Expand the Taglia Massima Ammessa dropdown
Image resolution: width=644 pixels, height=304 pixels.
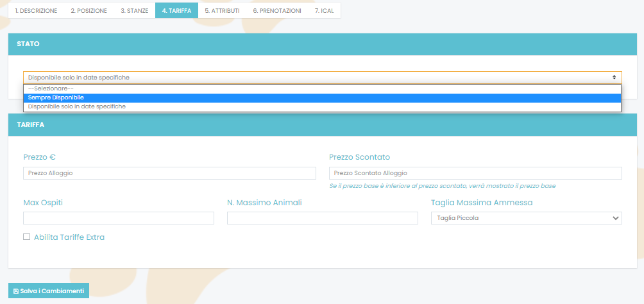526,219
